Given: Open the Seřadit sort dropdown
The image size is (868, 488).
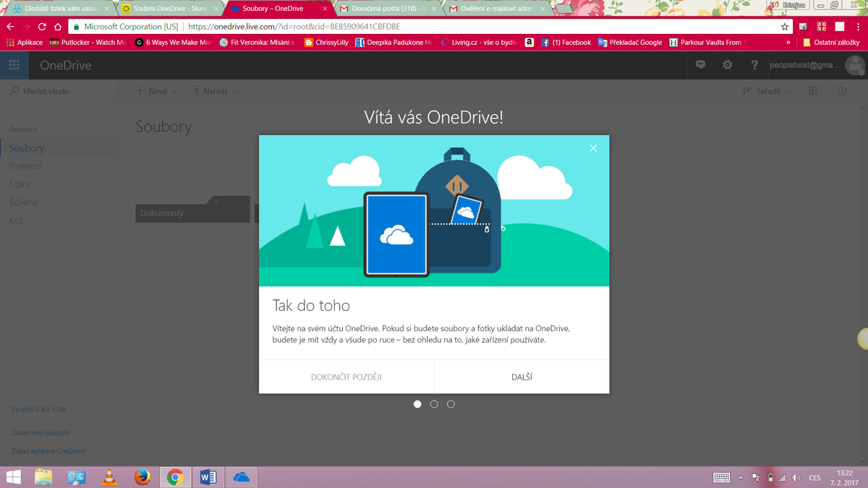Looking at the screenshot, I should pos(767,91).
